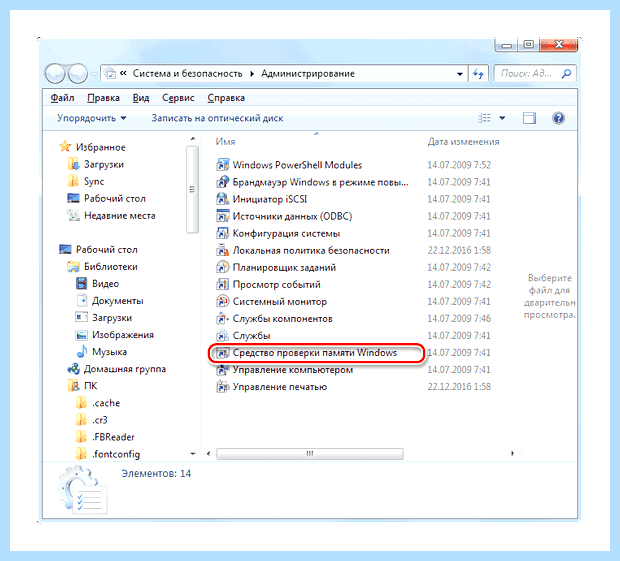Viewport: 620px width, 561px height.
Task: Click the Музыка note icon
Action: coord(81,351)
